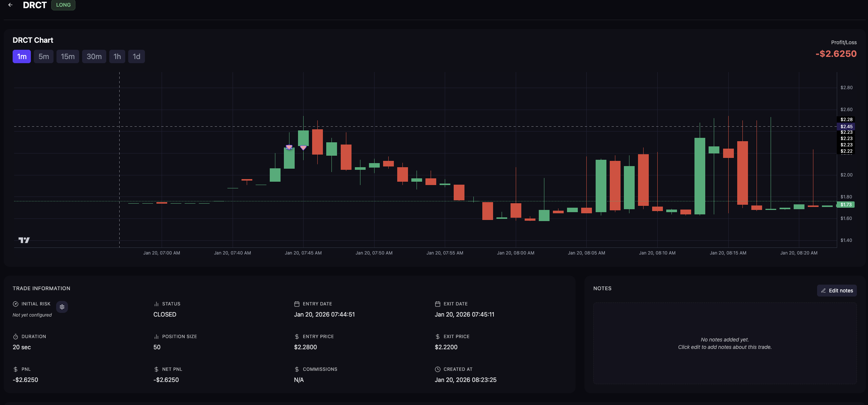Image resolution: width=868 pixels, height=405 pixels.
Task: Click the dollar icon beside Entry Price
Action: pos(297,337)
